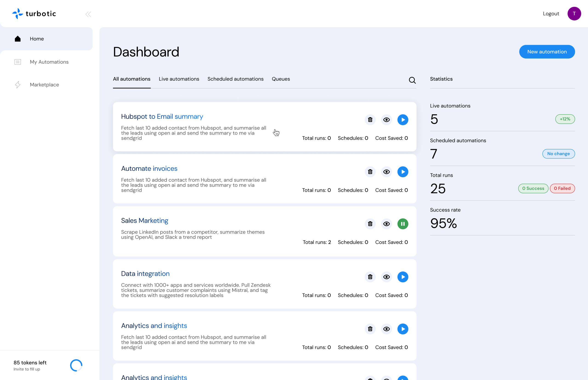This screenshot has width=588, height=380.
Task: Run Data integration automation
Action: (403, 277)
